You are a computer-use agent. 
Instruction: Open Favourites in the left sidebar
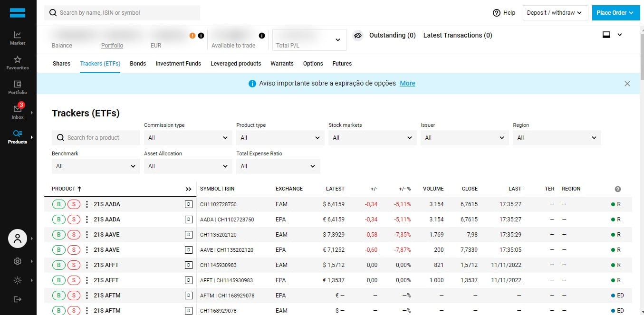click(17, 62)
